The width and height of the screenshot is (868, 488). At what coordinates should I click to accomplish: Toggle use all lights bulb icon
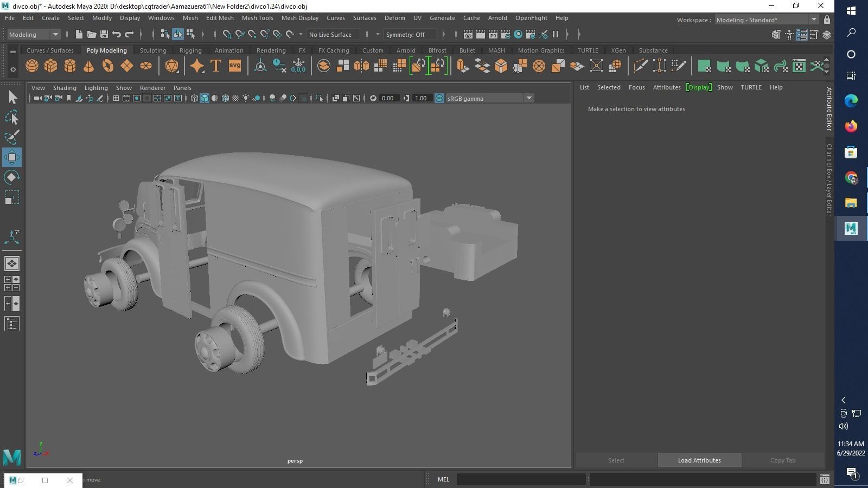246,98
